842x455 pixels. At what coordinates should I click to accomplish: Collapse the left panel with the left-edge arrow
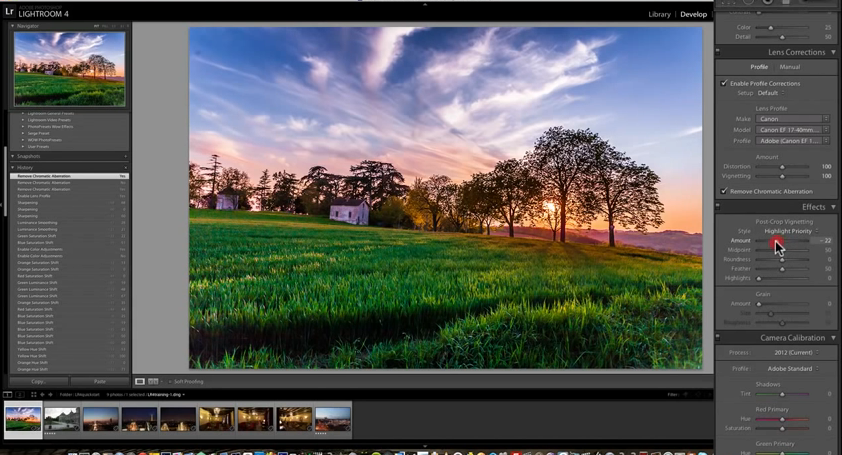coord(2,204)
